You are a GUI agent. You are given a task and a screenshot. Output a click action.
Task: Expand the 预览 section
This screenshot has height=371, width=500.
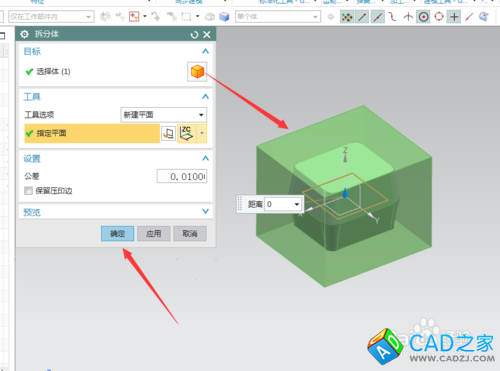click(x=205, y=212)
